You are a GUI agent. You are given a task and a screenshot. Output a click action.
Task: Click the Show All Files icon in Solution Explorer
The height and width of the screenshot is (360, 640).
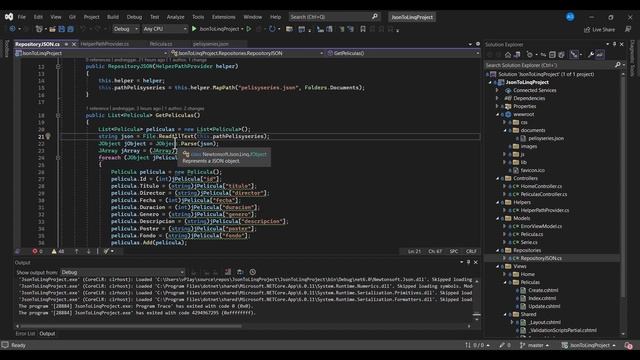[562, 55]
